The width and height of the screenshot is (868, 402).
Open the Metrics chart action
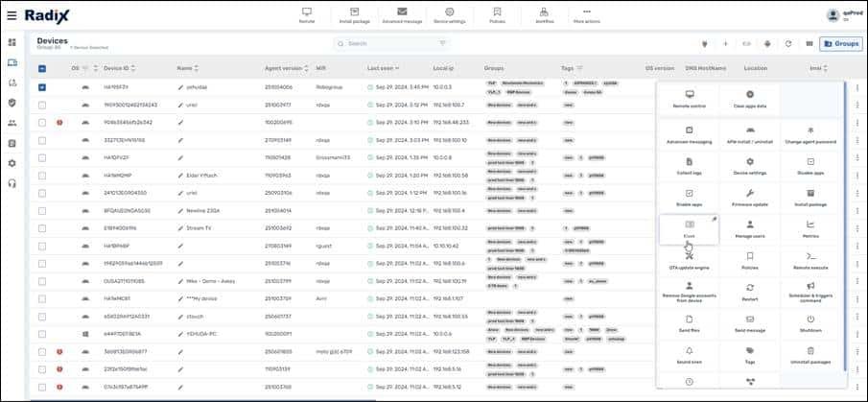pos(810,228)
